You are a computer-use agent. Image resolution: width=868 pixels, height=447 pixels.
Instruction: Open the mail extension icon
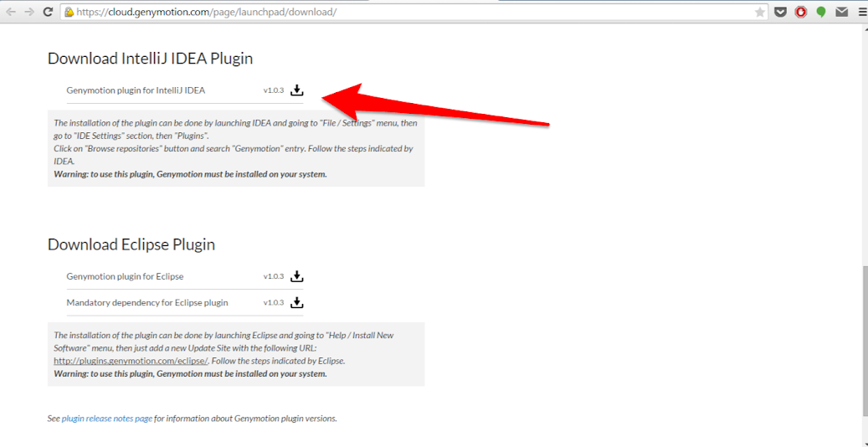click(842, 12)
